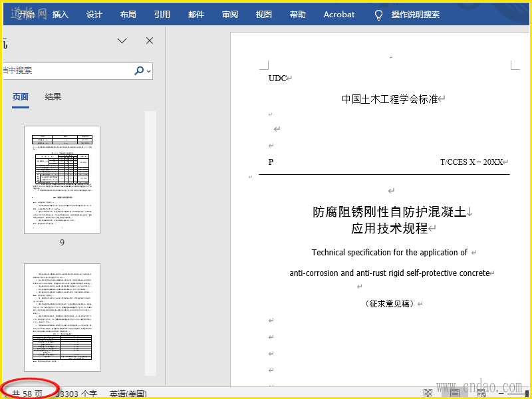Open the Acrobat ribbon tab
The height and width of the screenshot is (399, 532).
339,14
